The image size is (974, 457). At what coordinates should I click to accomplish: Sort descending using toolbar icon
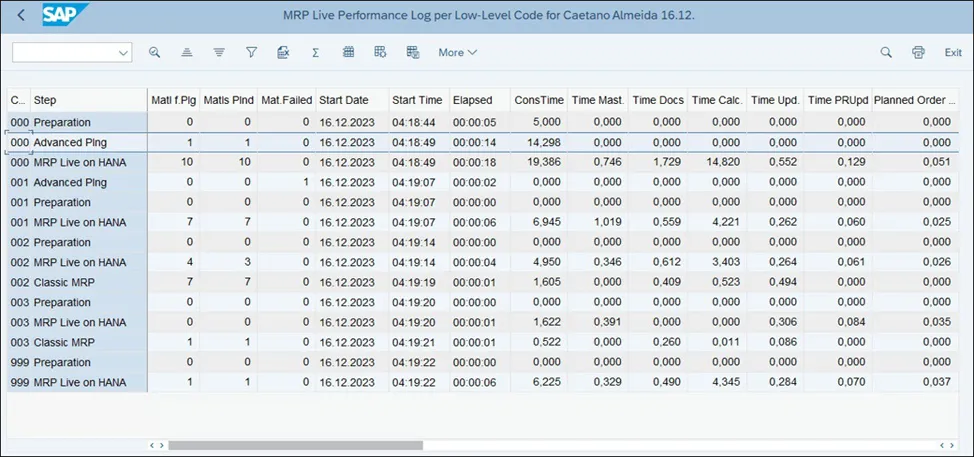[x=219, y=53]
